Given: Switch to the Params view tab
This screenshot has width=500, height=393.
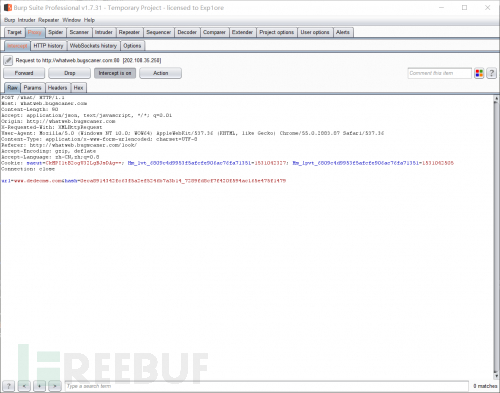Looking at the screenshot, I should click(32, 88).
